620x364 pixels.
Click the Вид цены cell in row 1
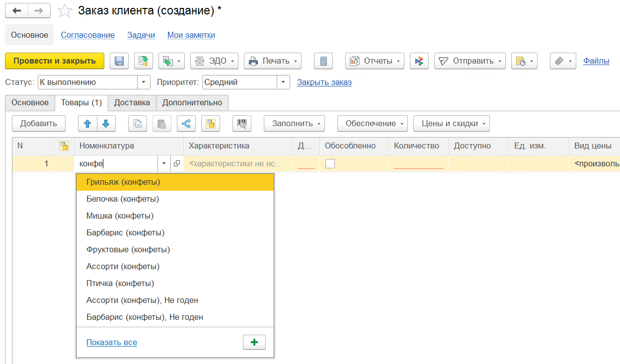pyautogui.click(x=595, y=163)
